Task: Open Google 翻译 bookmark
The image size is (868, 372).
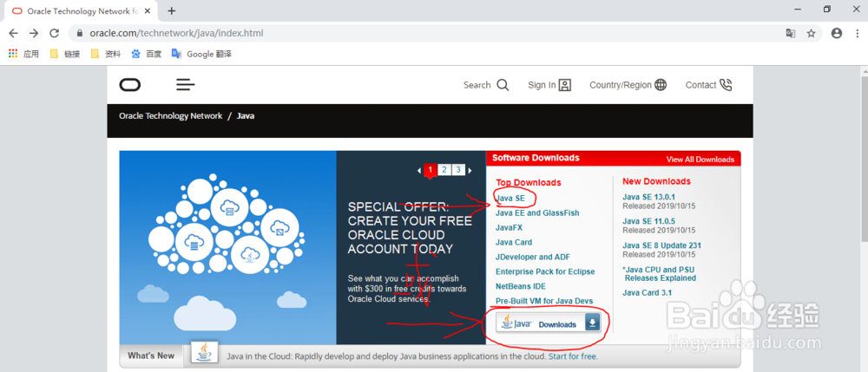Action: coord(201,54)
